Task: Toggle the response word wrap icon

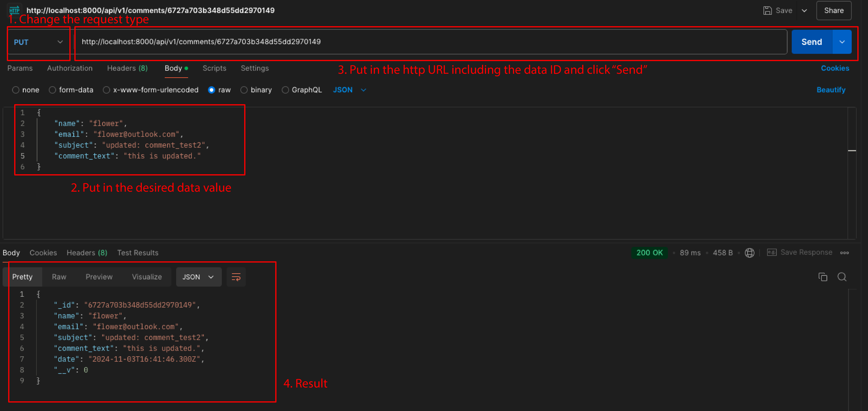Action: [x=236, y=277]
